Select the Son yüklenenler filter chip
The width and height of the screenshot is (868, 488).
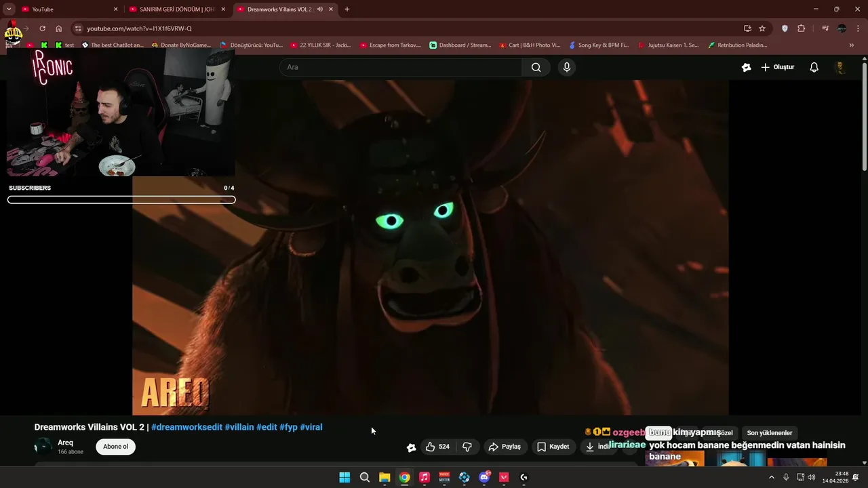pyautogui.click(x=770, y=432)
